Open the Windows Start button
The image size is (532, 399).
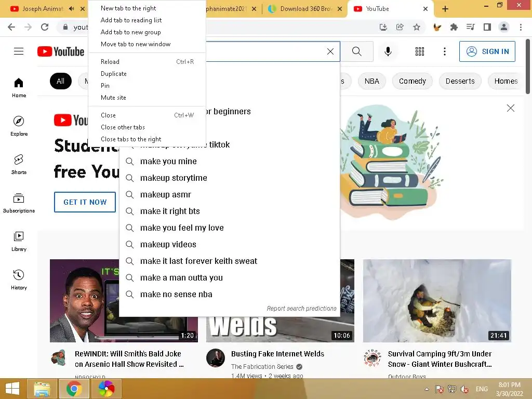(x=12, y=389)
